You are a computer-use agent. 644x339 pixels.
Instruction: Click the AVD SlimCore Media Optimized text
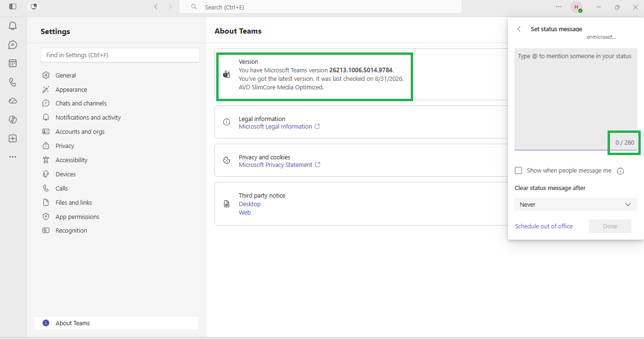click(x=281, y=87)
